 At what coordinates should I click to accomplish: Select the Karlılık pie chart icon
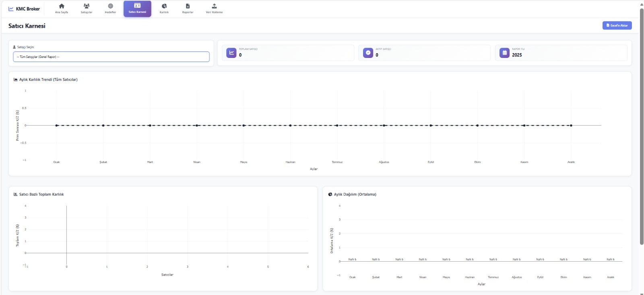(164, 6)
